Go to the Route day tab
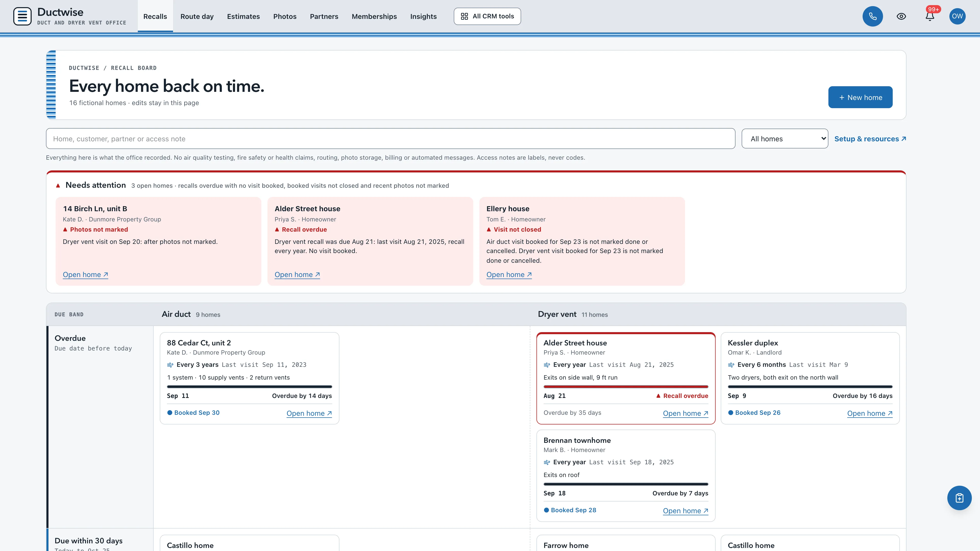Image resolution: width=980 pixels, height=551 pixels. 197,16
